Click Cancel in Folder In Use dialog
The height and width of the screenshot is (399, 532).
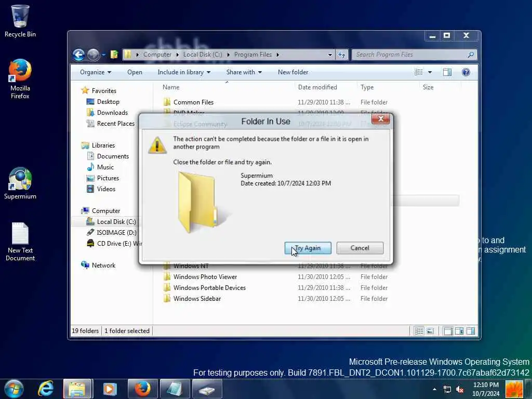360,248
